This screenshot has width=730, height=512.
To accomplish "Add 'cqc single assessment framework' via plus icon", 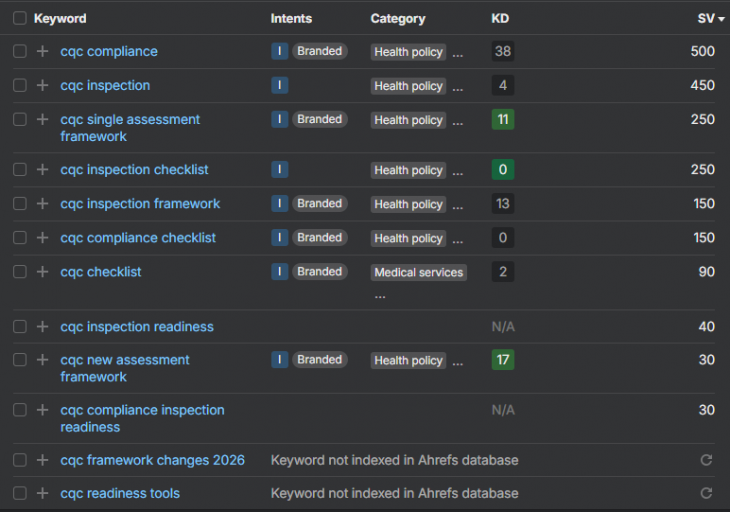I will [x=42, y=119].
